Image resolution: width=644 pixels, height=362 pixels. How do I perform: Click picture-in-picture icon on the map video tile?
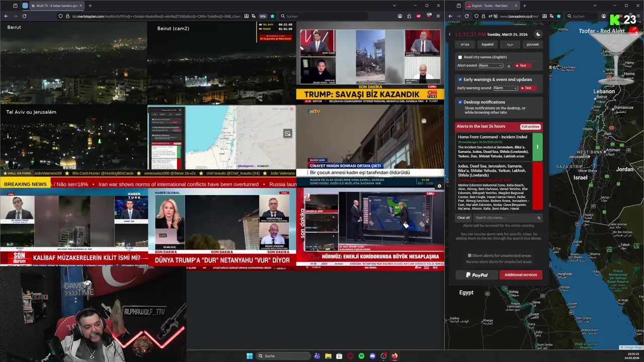tap(287, 133)
